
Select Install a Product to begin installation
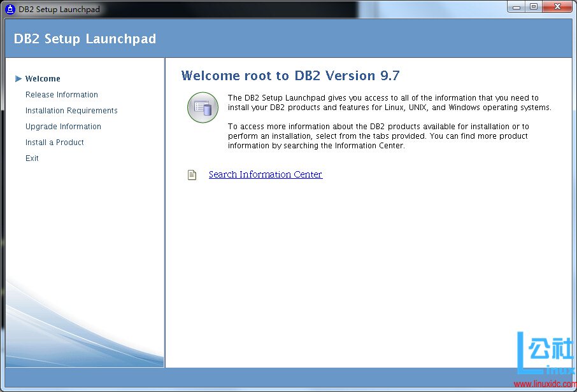[x=54, y=142]
